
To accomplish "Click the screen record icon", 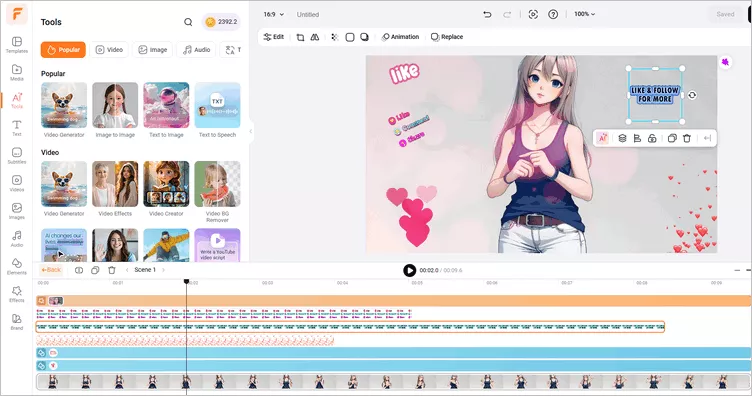I will click(533, 14).
